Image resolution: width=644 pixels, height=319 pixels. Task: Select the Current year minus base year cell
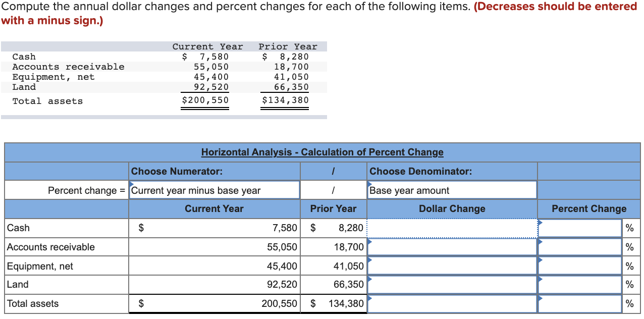point(214,190)
